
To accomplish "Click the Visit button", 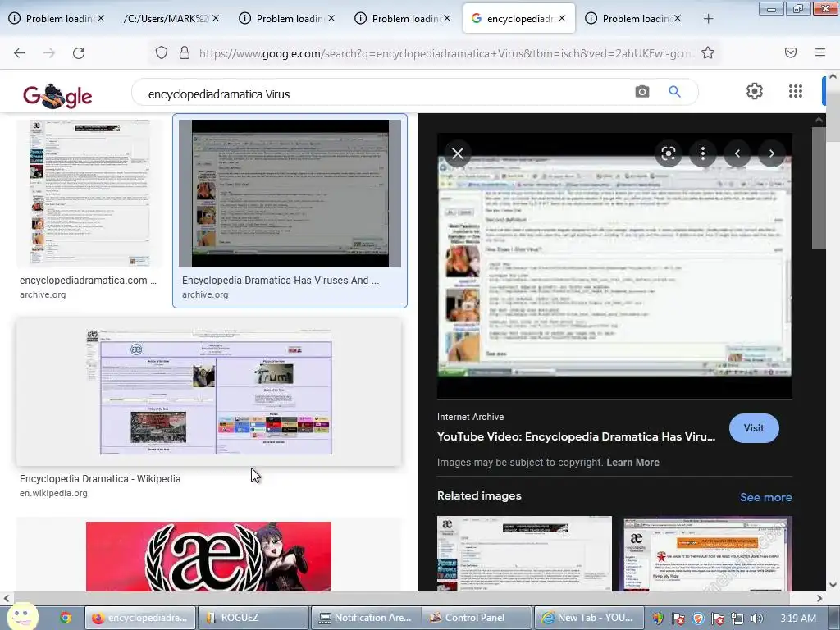I will pyautogui.click(x=754, y=428).
